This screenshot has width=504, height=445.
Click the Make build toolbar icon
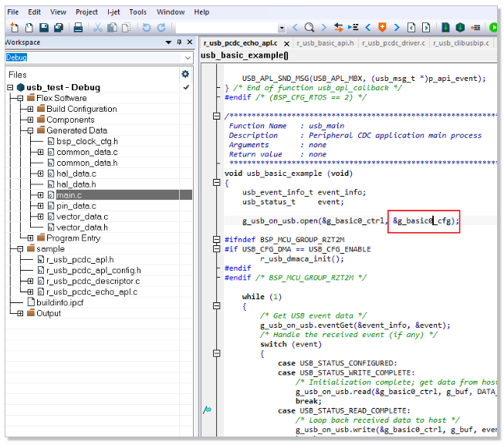point(460,28)
